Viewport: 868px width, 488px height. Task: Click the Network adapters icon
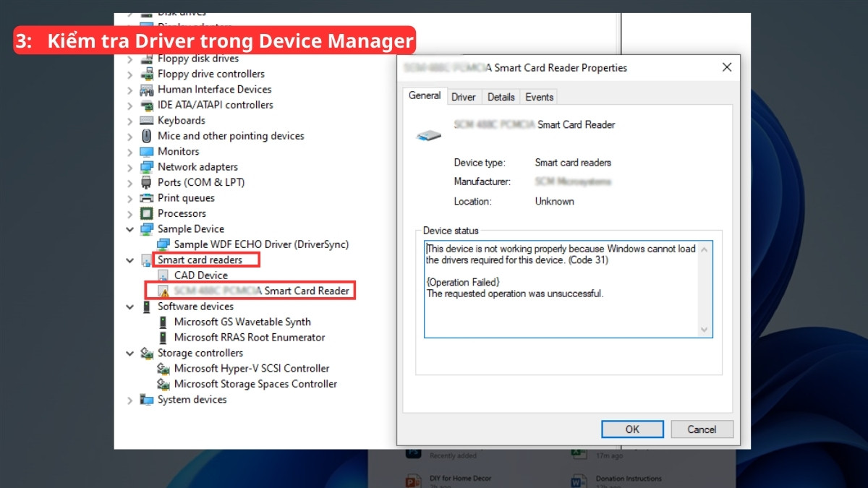pos(146,167)
